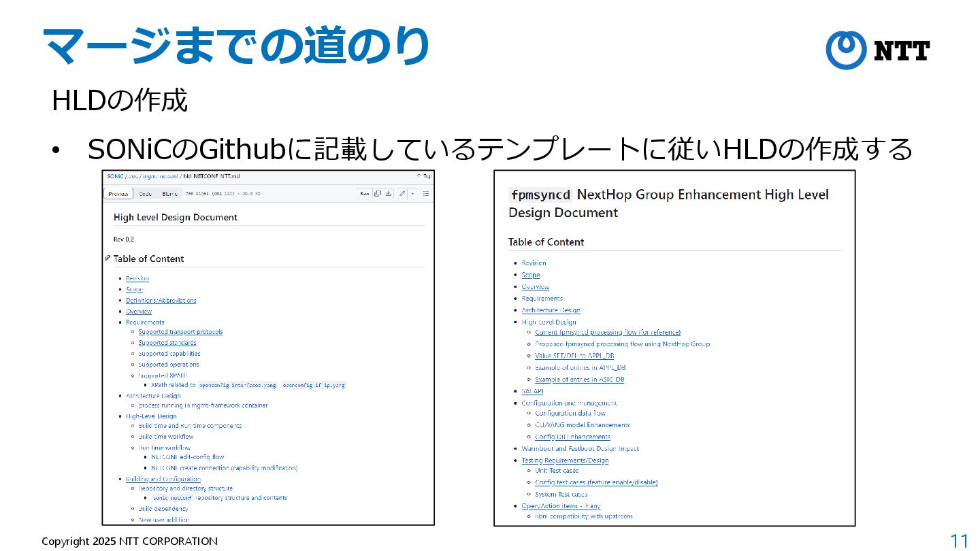Image resolution: width=980 pixels, height=551 pixels.
Task: Open libnl compatibility with upstream entry
Action: click(584, 516)
